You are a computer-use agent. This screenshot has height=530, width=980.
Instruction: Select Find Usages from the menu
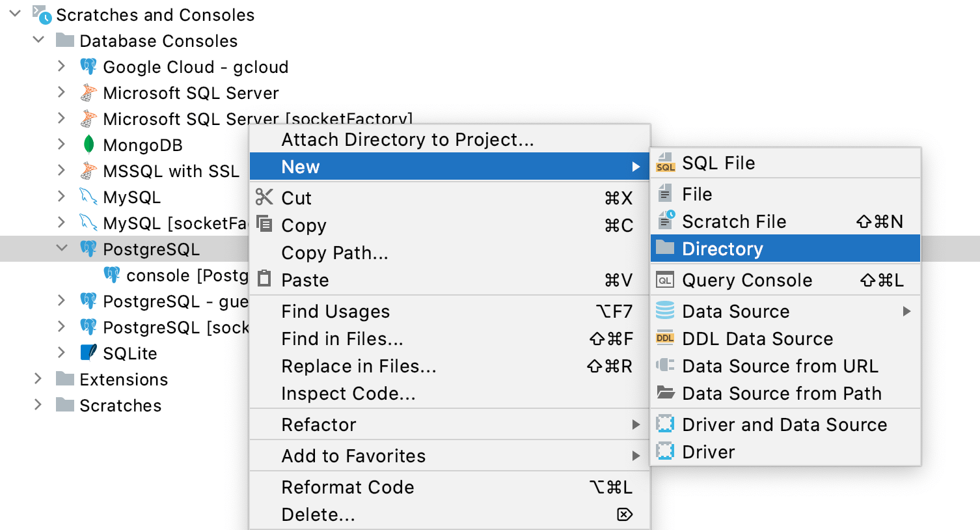tap(335, 311)
